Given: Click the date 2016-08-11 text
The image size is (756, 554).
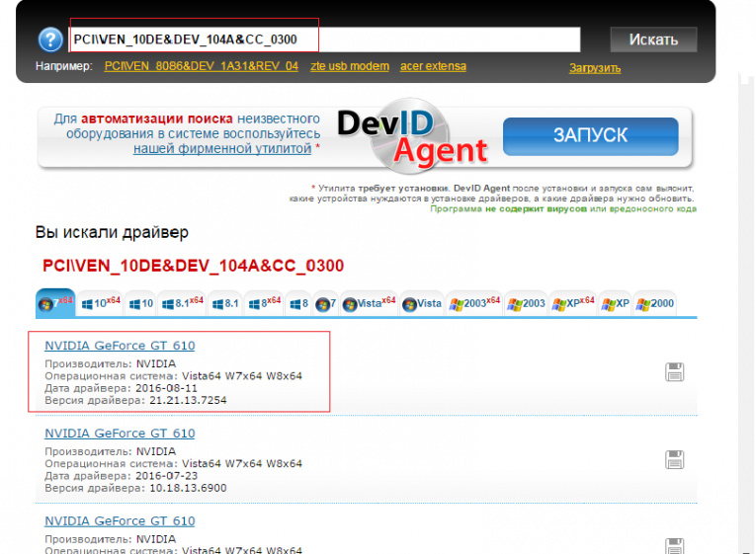Looking at the screenshot, I should click(x=166, y=388).
